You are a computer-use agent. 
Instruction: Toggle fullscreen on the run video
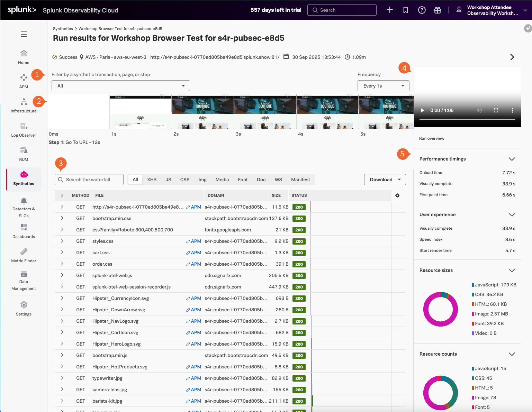tap(496, 110)
